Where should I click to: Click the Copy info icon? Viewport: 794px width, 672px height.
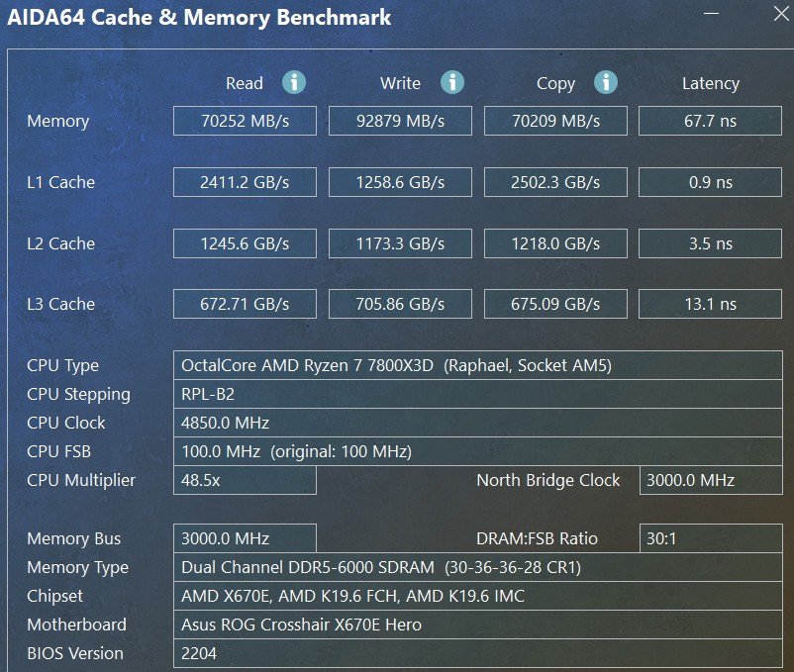[x=606, y=82]
